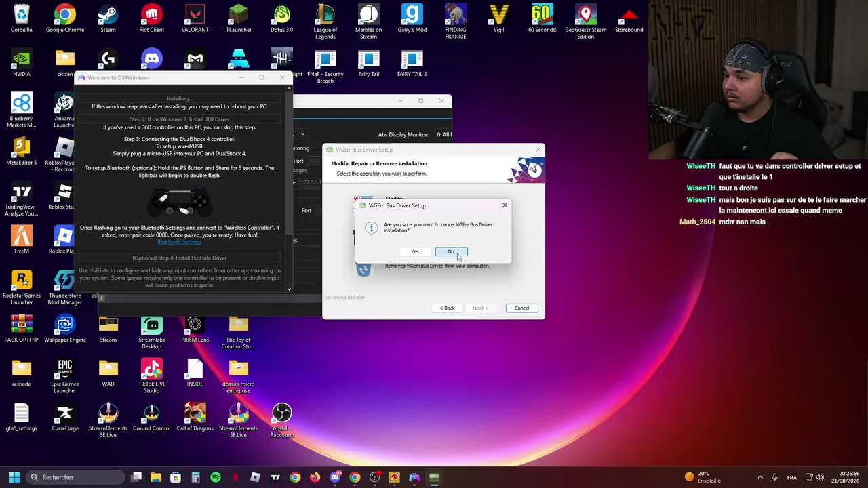The width and height of the screenshot is (868, 488).
Task: Click No in the cancel confirmation dialog
Action: click(x=451, y=252)
